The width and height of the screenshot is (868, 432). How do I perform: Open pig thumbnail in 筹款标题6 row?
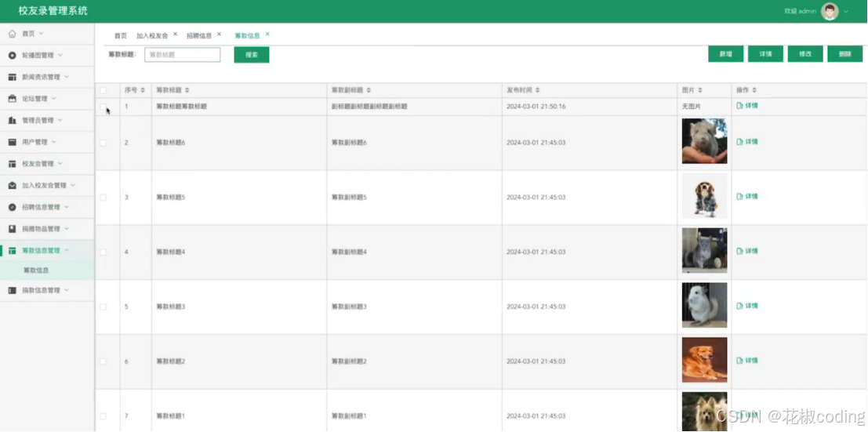704,141
